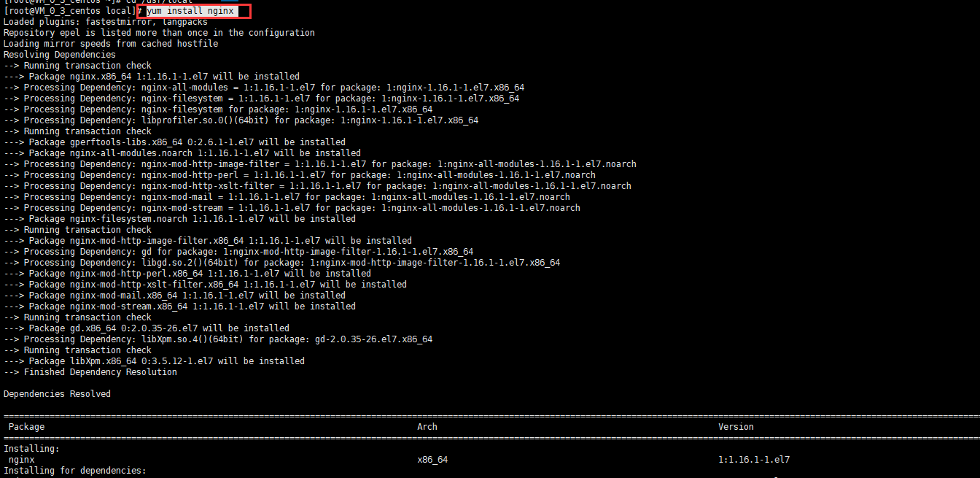Screen dimensions: 980x478
Task: Click the "Repository epel is listed more than once" warning
Action: pos(159,33)
